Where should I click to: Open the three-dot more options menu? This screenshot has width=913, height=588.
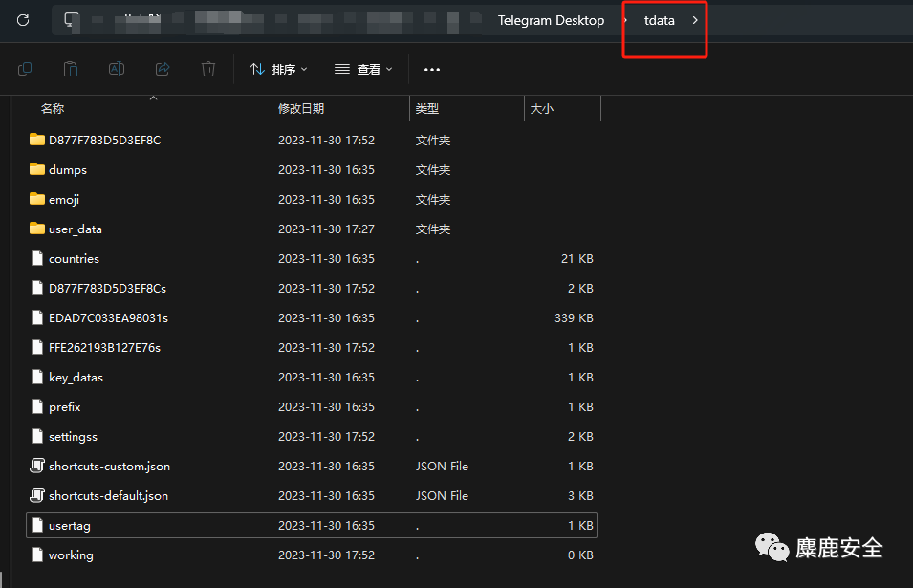coord(432,69)
